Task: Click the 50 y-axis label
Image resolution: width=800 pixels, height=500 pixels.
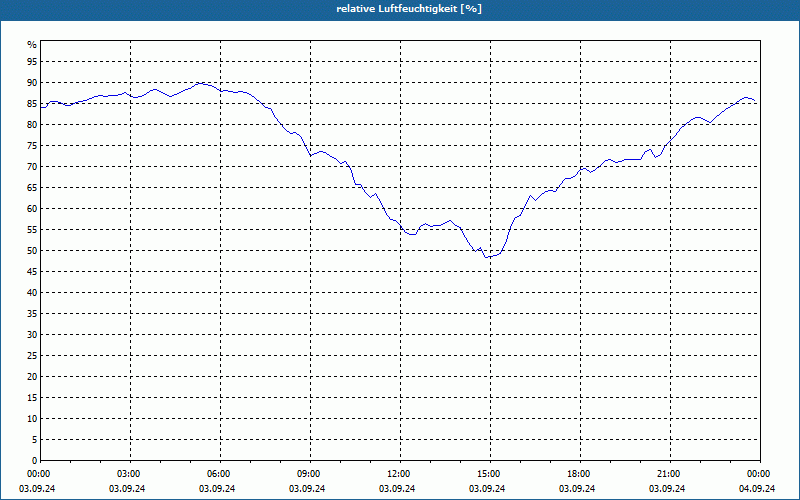Action: tap(32, 251)
